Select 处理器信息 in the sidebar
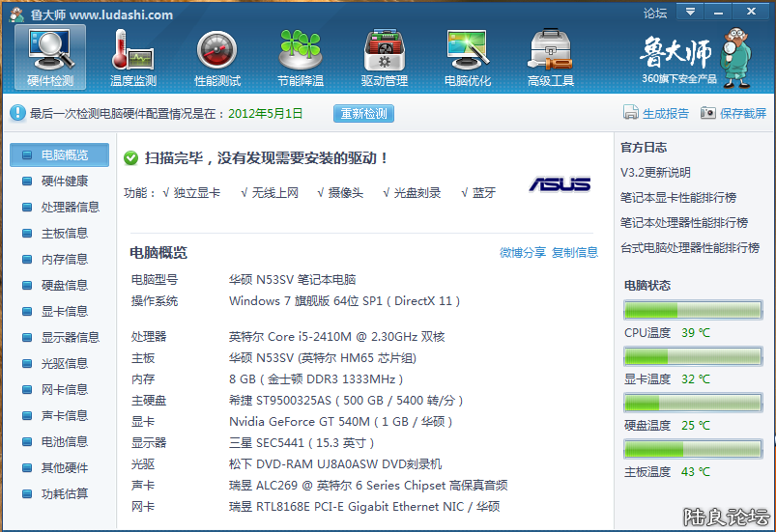Image resolution: width=776 pixels, height=532 pixels. click(x=70, y=207)
